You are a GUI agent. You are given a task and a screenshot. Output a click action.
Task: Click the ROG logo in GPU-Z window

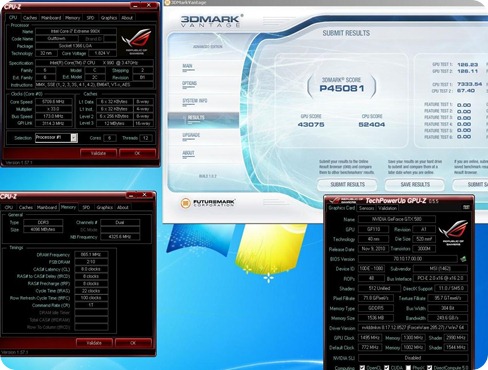pos(454,232)
